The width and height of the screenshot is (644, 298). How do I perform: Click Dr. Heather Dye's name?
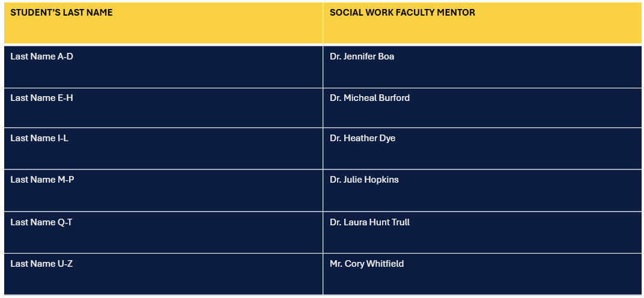tap(363, 139)
